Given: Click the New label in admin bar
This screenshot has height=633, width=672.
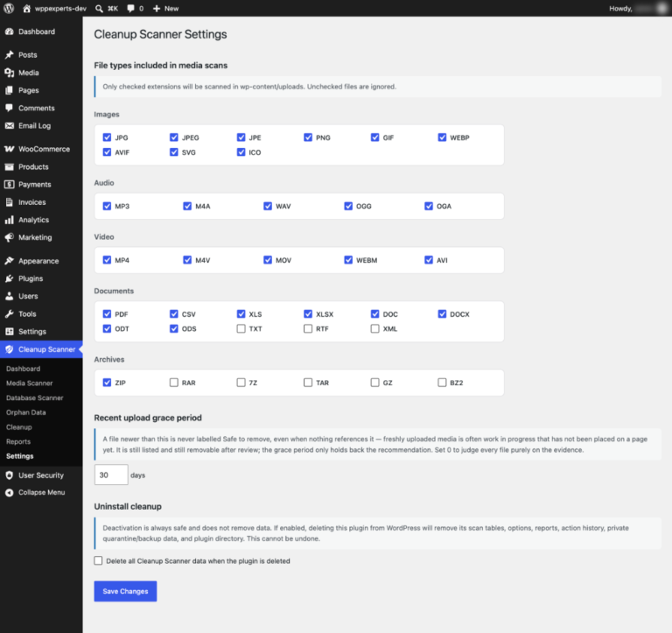Looking at the screenshot, I should (x=171, y=9).
